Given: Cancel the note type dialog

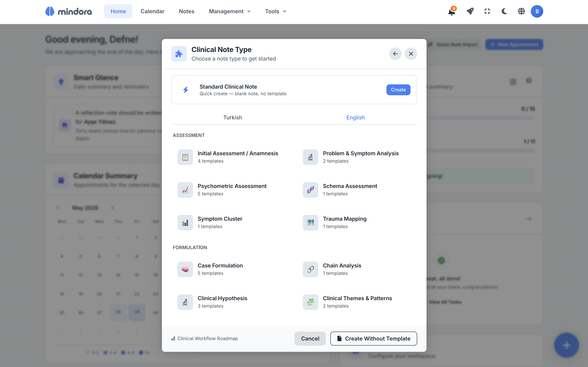Looking at the screenshot, I should pyautogui.click(x=310, y=338).
